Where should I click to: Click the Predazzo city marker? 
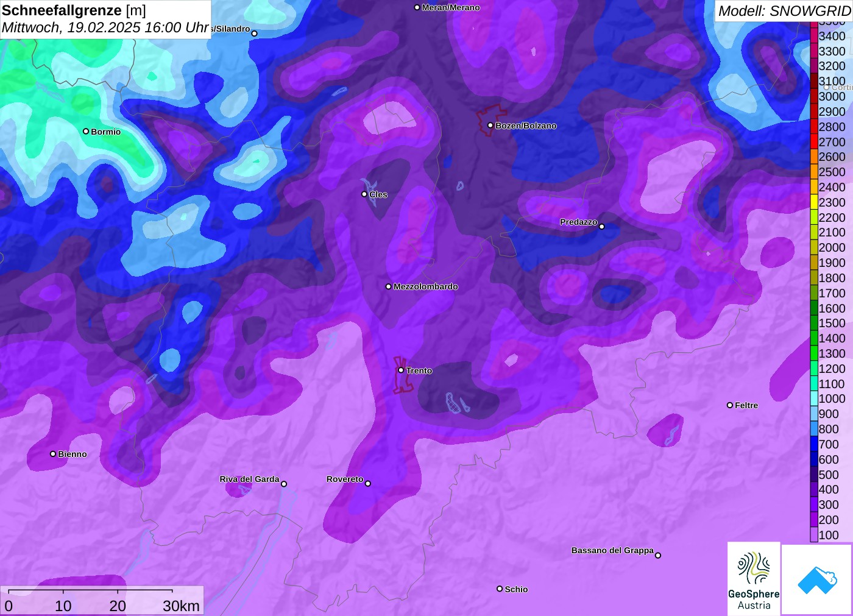pos(602,226)
